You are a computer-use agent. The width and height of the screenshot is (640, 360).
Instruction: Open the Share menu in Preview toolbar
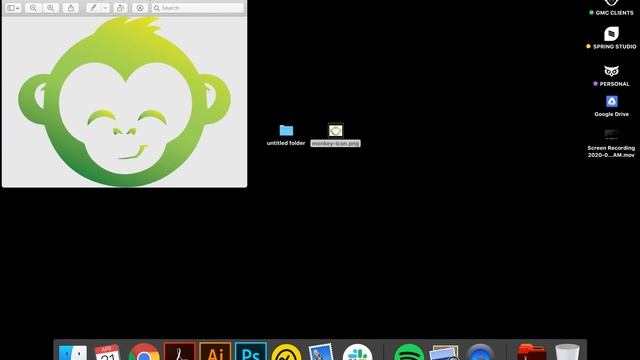[71, 8]
